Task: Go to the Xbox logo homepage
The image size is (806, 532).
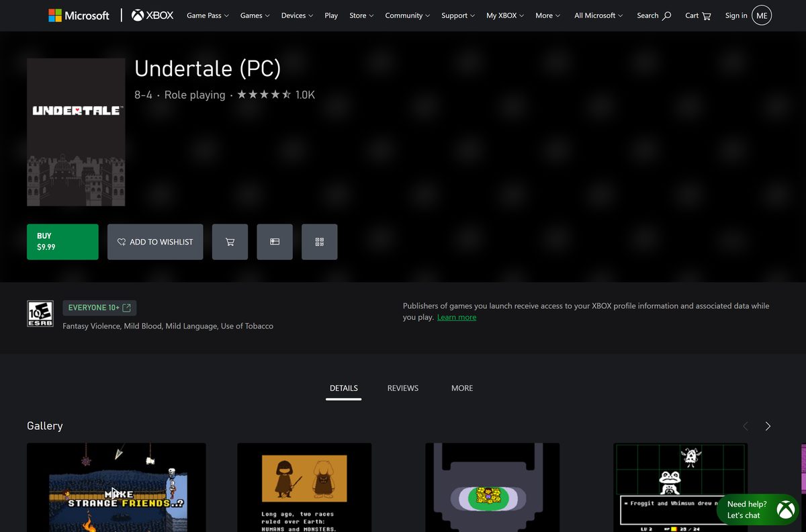Action: point(152,15)
